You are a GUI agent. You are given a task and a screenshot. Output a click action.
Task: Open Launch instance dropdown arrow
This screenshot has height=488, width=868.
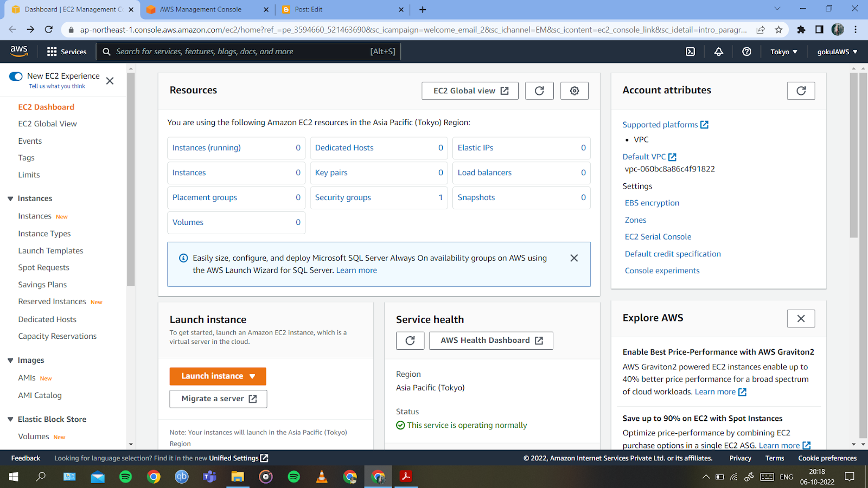pos(252,376)
